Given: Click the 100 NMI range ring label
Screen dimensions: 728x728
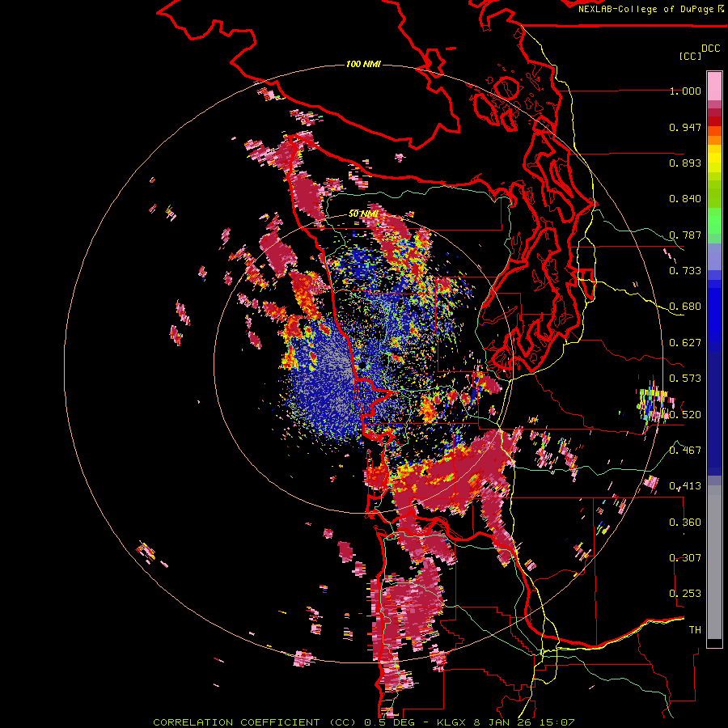Looking at the screenshot, I should point(363,64).
